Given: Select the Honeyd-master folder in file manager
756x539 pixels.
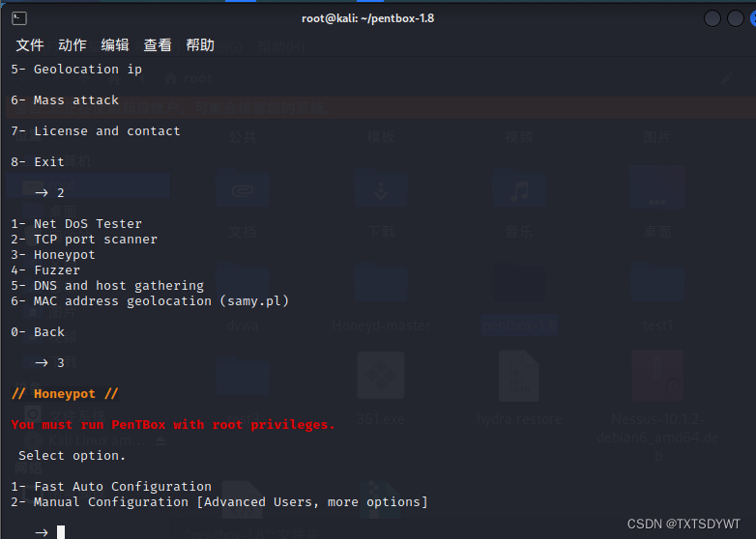Looking at the screenshot, I should coord(381,301).
